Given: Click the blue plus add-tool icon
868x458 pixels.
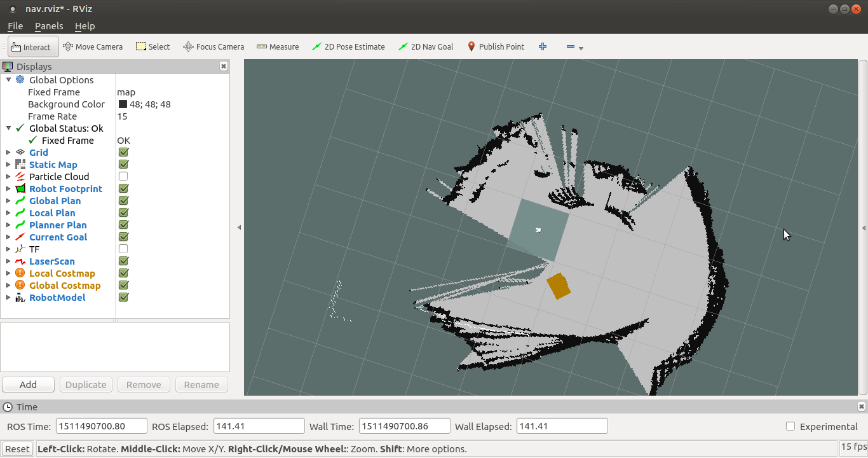Looking at the screenshot, I should [543, 46].
